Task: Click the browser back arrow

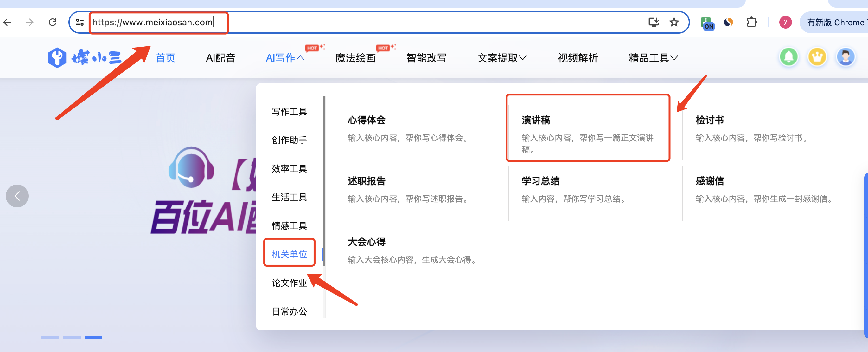Action: 7,22
